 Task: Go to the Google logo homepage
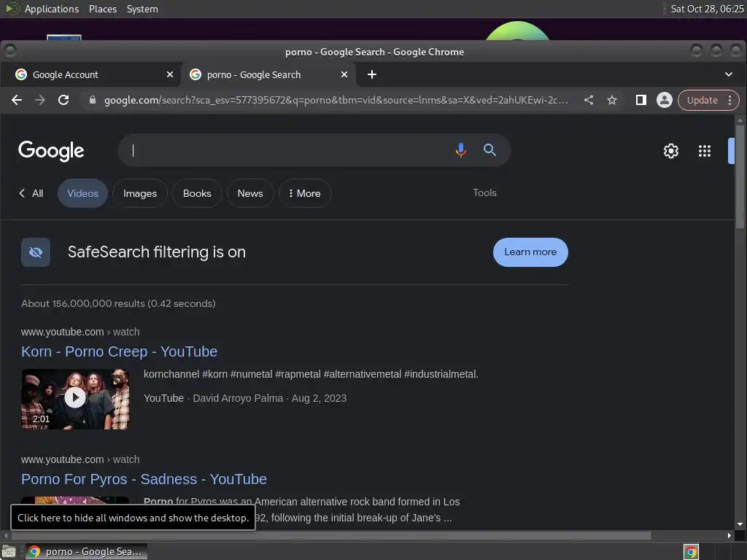click(x=51, y=150)
